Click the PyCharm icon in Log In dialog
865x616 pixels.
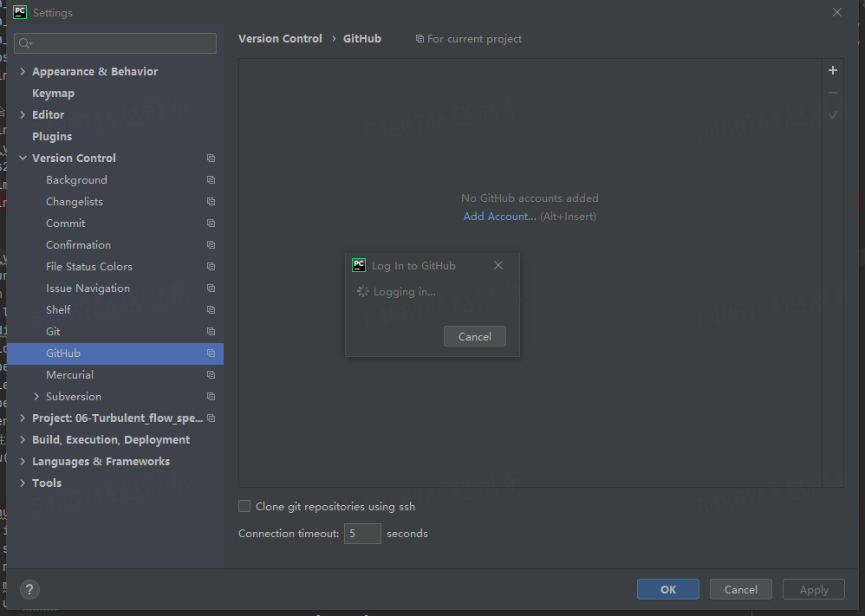click(x=359, y=265)
